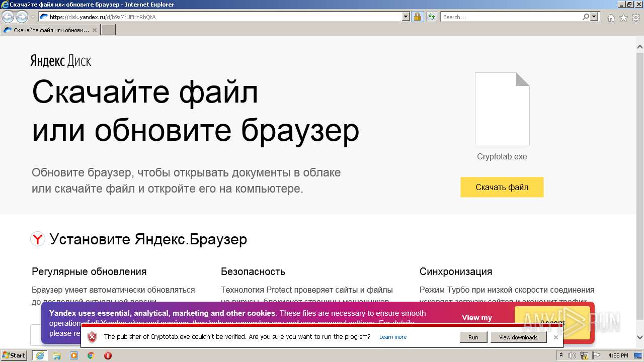Click the refresh page icon
Image resolution: width=644 pixels, height=362 pixels.
pyautogui.click(x=431, y=17)
